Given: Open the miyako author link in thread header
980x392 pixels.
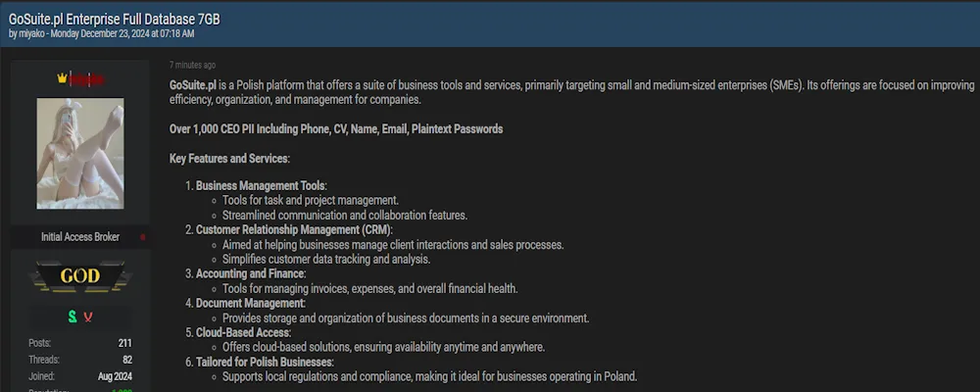Looking at the screenshot, I should click(31, 33).
